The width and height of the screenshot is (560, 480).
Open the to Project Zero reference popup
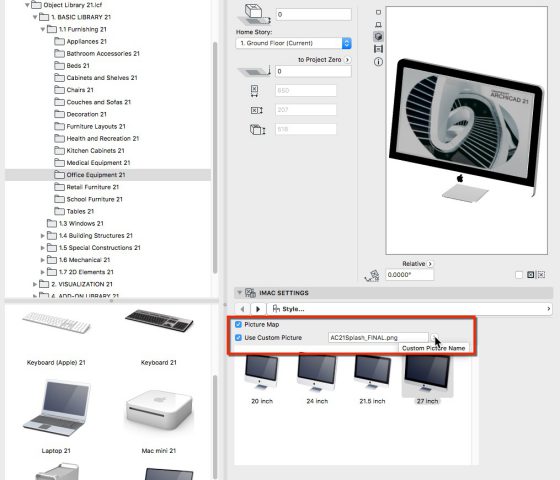(x=347, y=60)
